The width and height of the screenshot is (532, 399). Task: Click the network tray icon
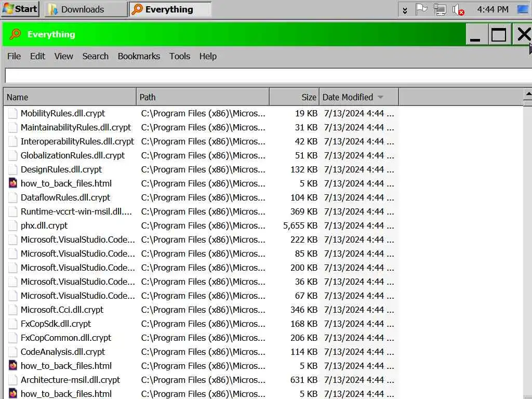tap(440, 9)
